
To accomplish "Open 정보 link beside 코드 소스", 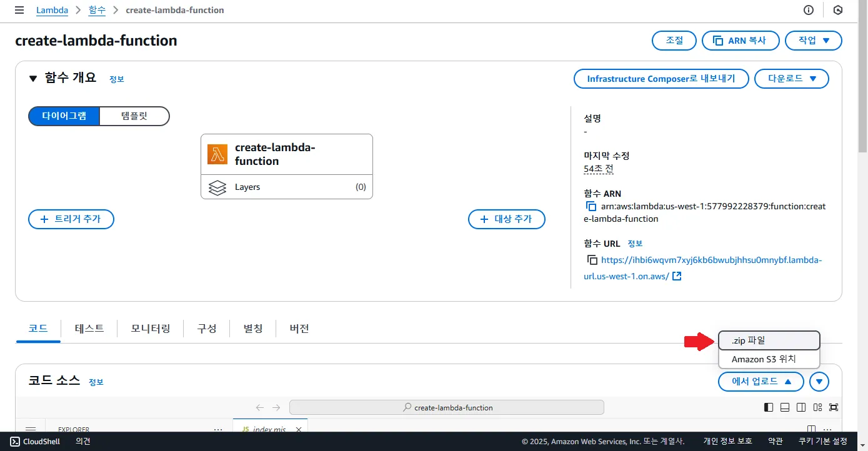I will [96, 382].
